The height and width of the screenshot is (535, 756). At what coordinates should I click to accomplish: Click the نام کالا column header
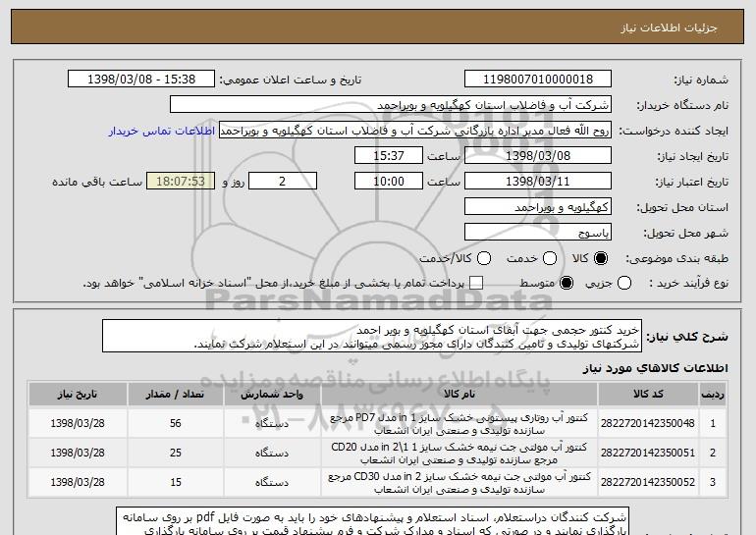click(x=459, y=395)
